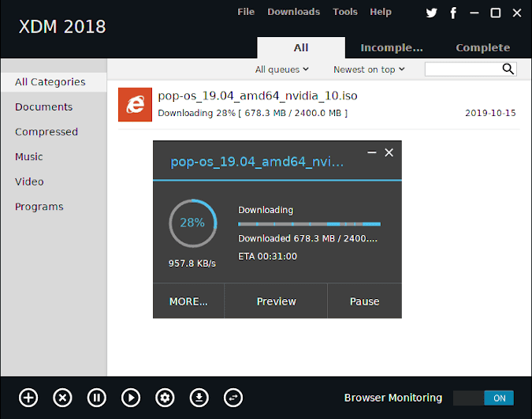Click the Preview button in progress dialog
532x419 pixels.
276,301
